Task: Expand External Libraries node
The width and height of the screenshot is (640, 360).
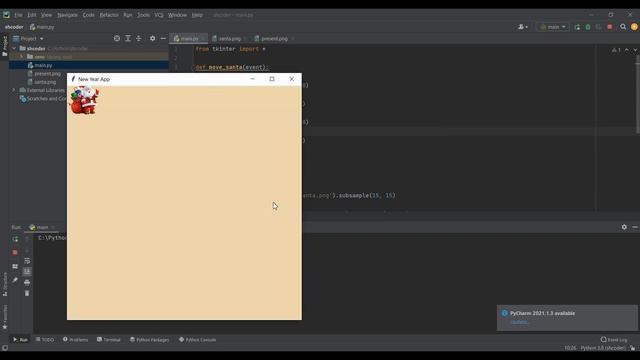Action: pyautogui.click(x=14, y=90)
